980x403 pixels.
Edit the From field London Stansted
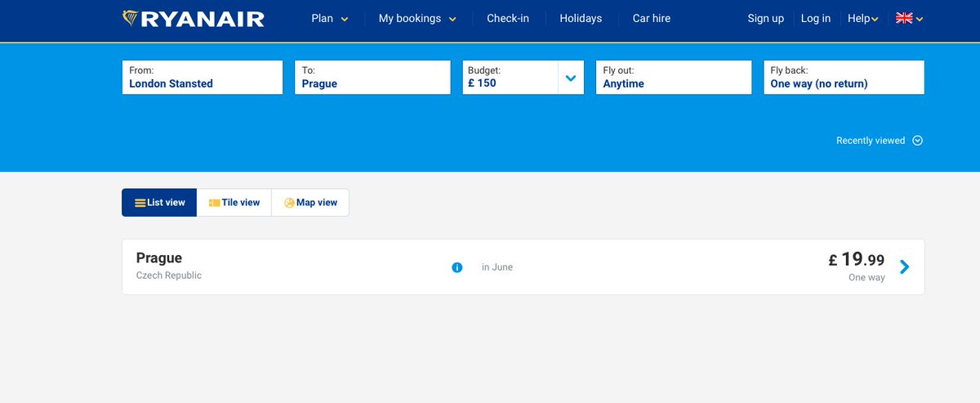[x=203, y=78]
